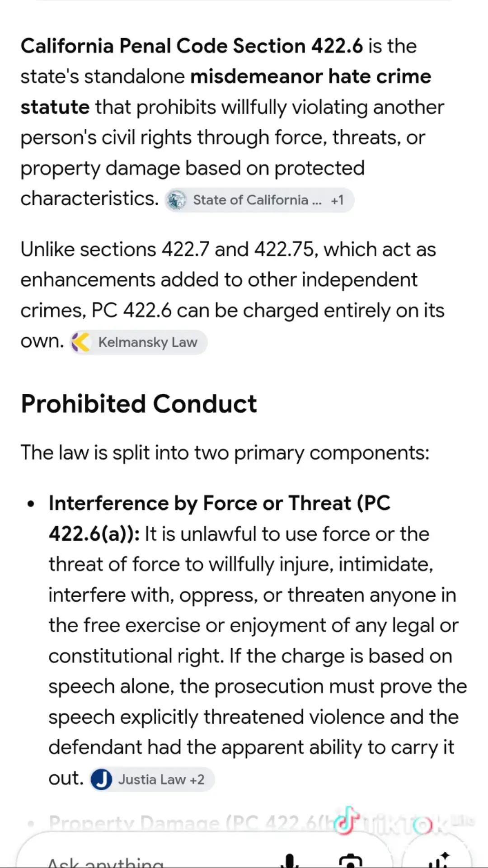Start voice search with microphone icon
Screen dimensions: 488x868
(x=290, y=860)
